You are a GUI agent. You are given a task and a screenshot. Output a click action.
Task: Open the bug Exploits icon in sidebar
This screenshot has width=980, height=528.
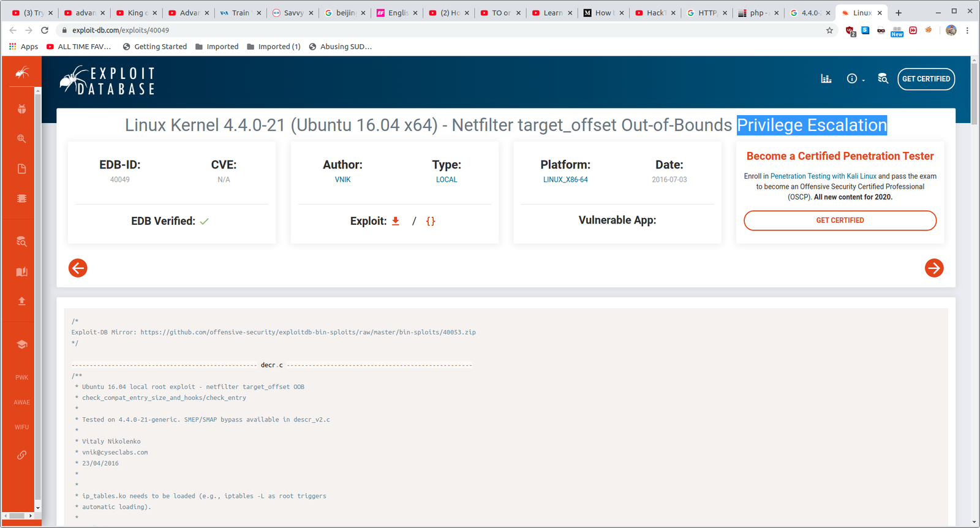[21, 109]
